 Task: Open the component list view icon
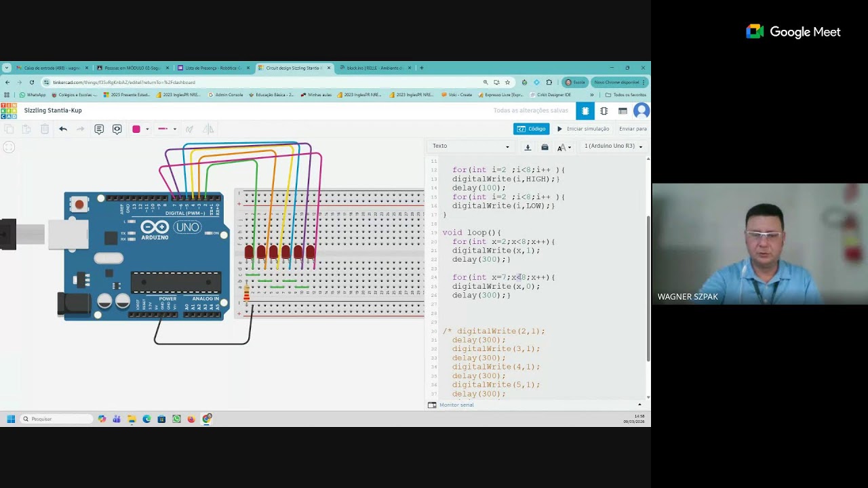(x=623, y=111)
